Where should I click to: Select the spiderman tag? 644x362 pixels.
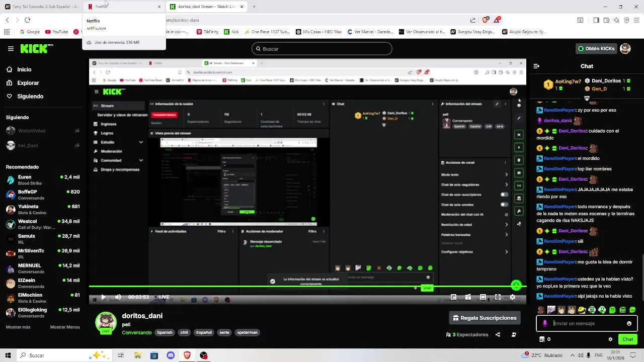point(247,332)
